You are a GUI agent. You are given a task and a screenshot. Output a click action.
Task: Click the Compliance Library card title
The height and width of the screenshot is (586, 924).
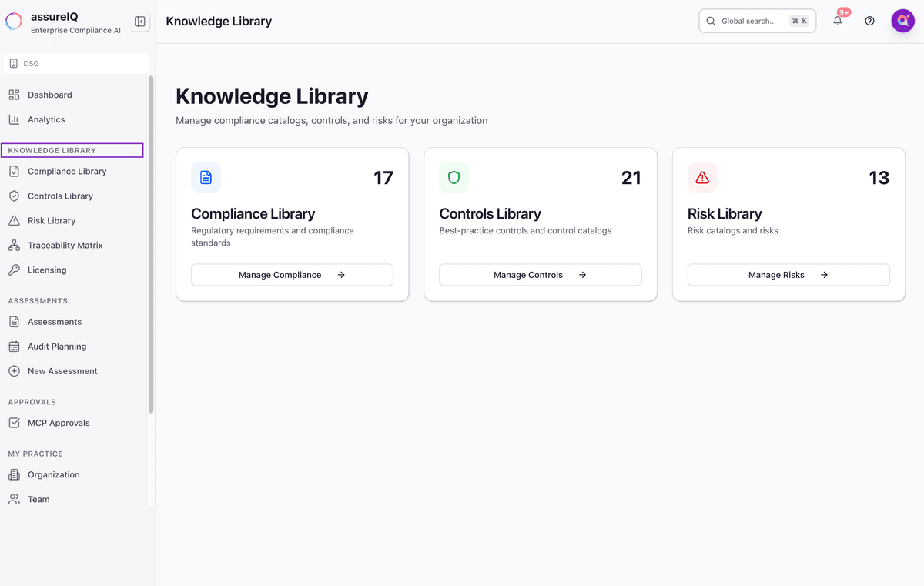click(x=253, y=214)
